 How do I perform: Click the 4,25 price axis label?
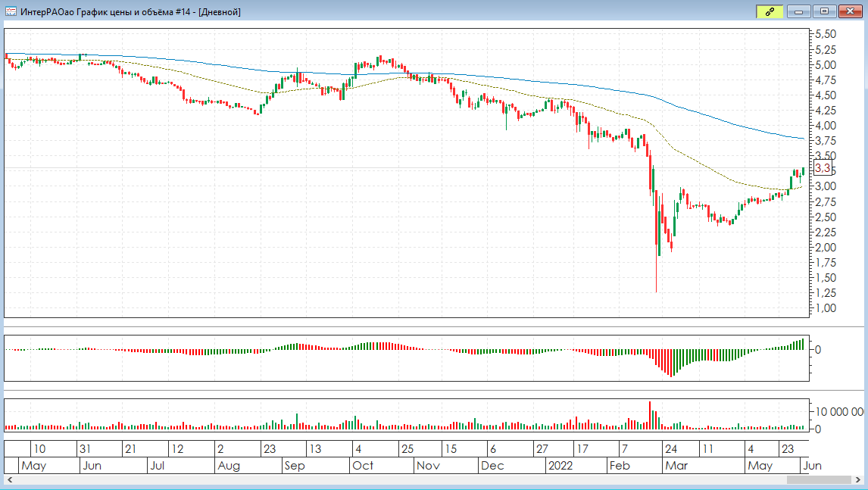(826, 111)
